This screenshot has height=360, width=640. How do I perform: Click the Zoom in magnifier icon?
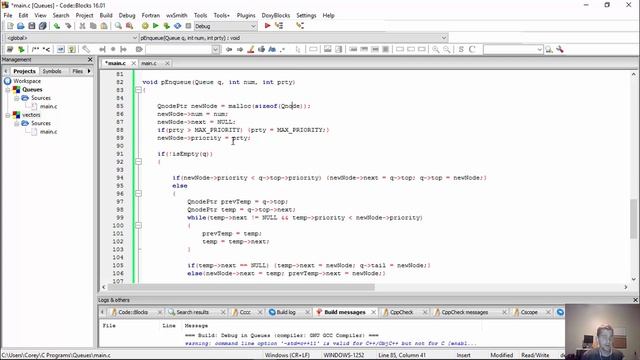(x=436, y=49)
